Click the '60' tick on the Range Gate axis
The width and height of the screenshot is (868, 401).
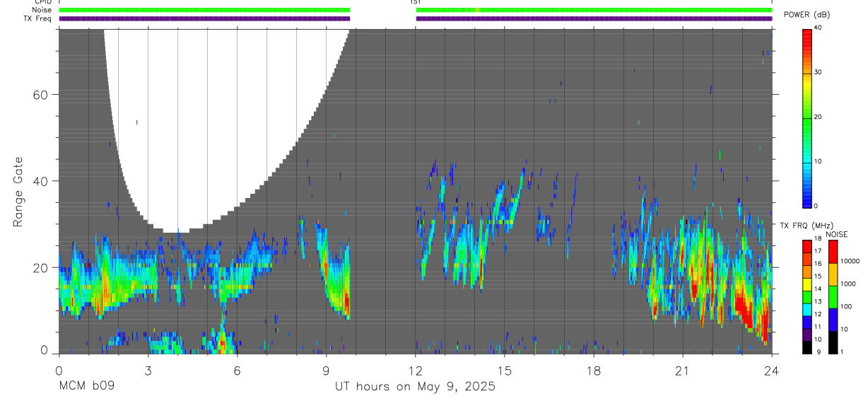[41, 95]
